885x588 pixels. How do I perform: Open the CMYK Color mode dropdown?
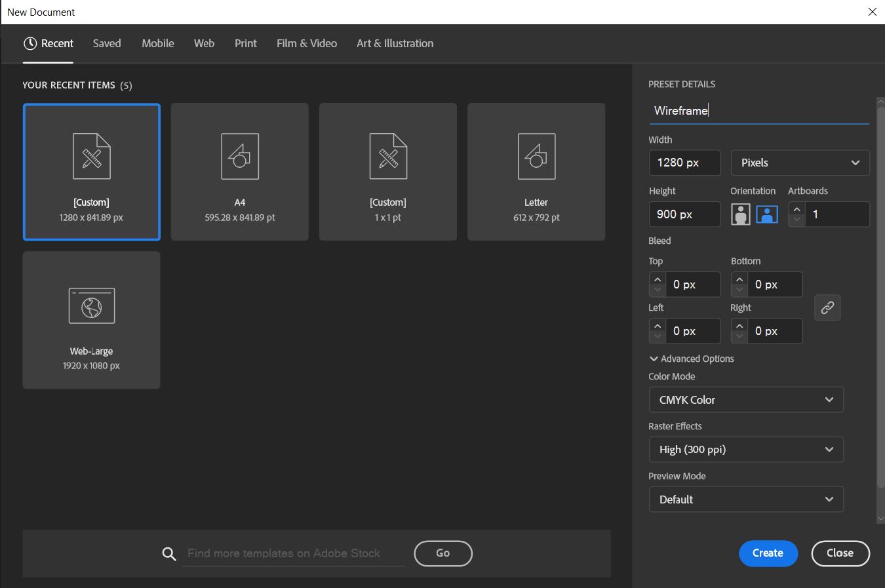[x=745, y=400]
